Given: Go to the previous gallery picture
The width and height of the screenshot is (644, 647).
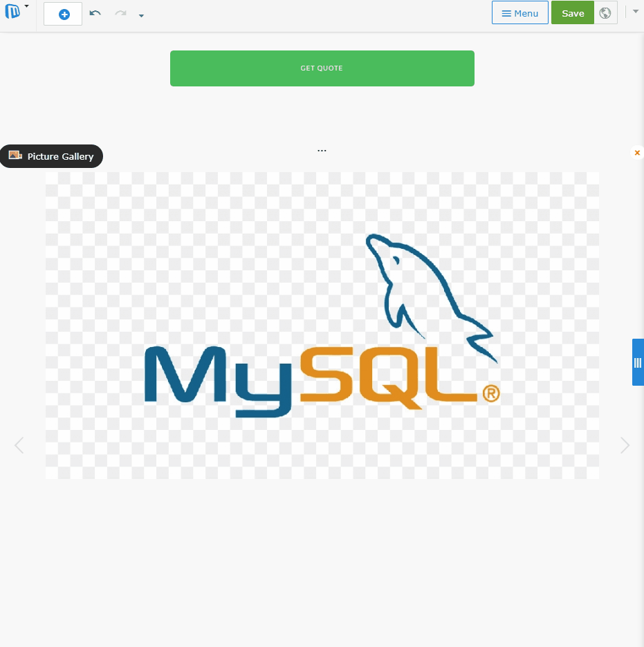Looking at the screenshot, I should [19, 445].
